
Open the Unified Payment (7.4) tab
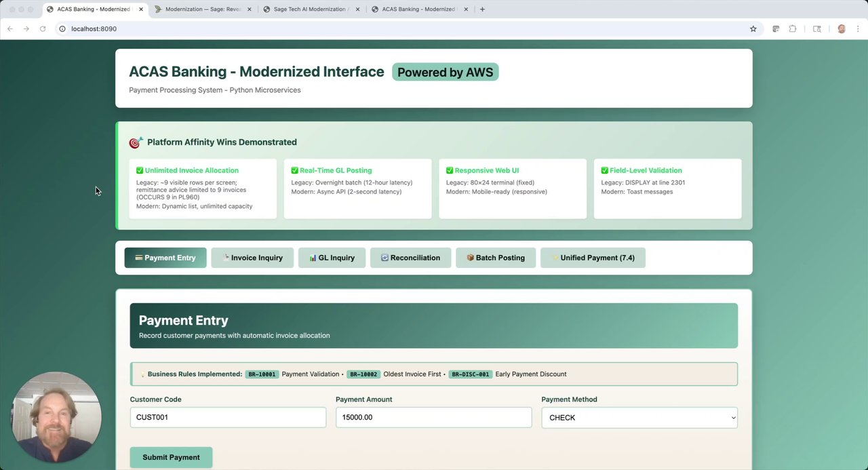point(593,258)
